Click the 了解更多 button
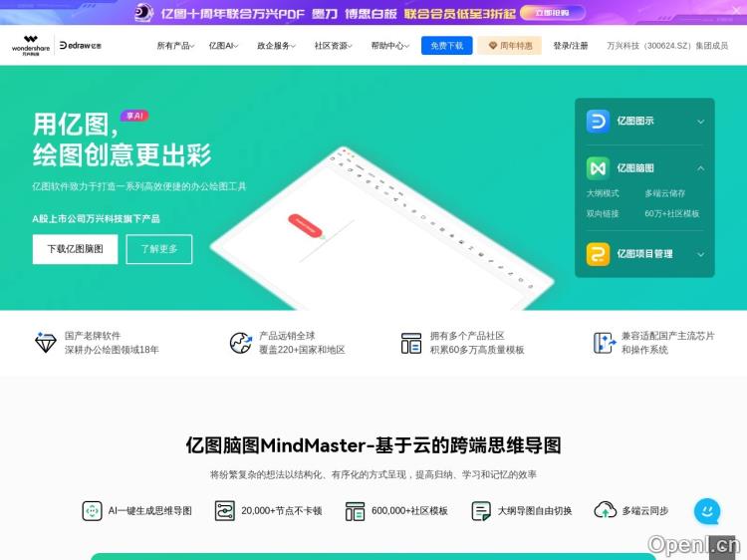This screenshot has width=747, height=560. [x=159, y=249]
